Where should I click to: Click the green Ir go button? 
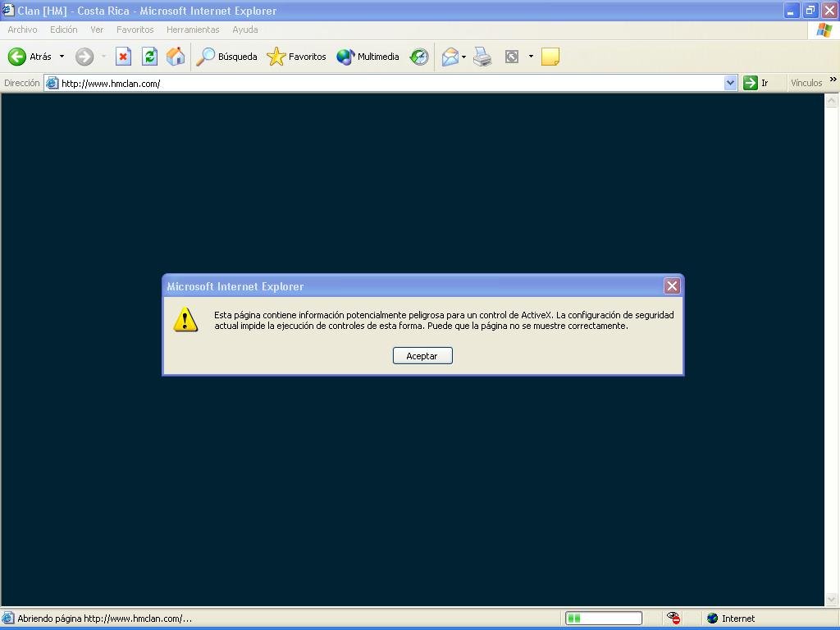pyautogui.click(x=756, y=83)
